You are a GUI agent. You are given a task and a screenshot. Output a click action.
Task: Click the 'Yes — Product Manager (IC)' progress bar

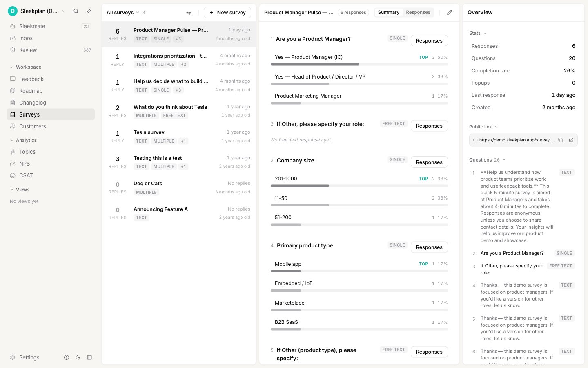tap(359, 65)
